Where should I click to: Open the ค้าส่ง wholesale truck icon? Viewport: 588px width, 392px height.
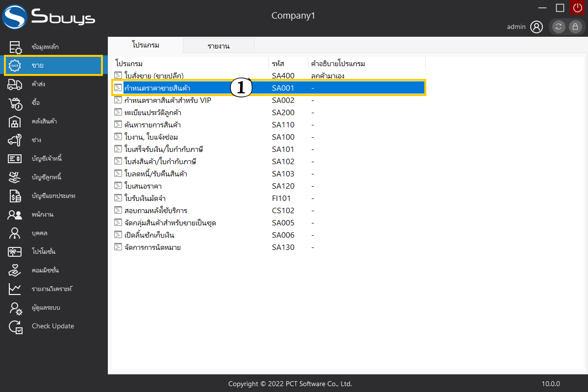point(15,84)
